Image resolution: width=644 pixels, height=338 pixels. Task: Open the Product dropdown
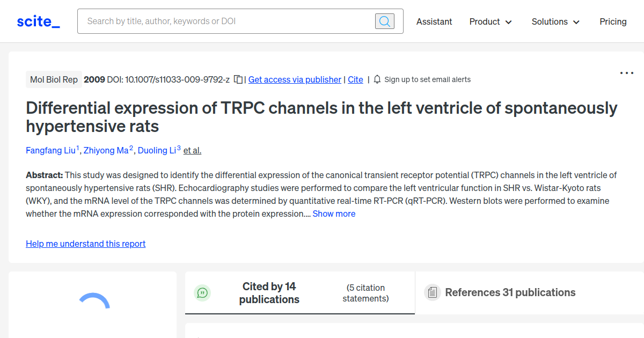coord(490,21)
